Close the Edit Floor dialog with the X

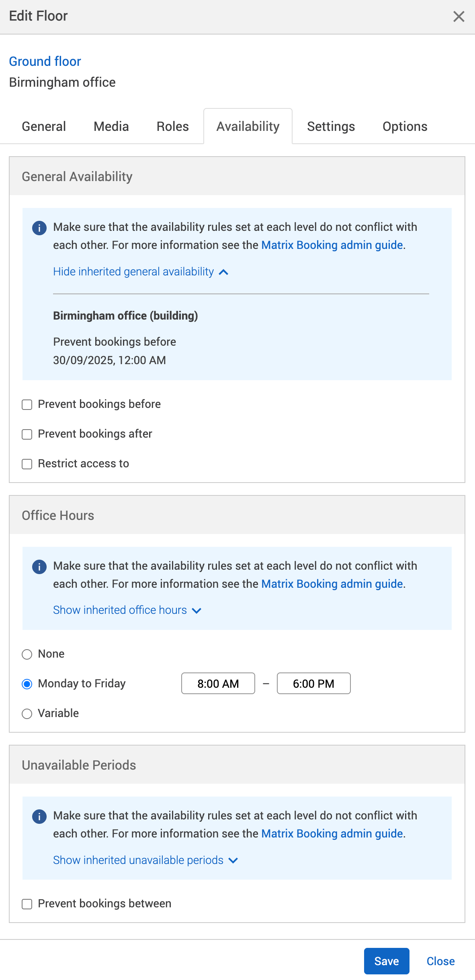pos(459,17)
